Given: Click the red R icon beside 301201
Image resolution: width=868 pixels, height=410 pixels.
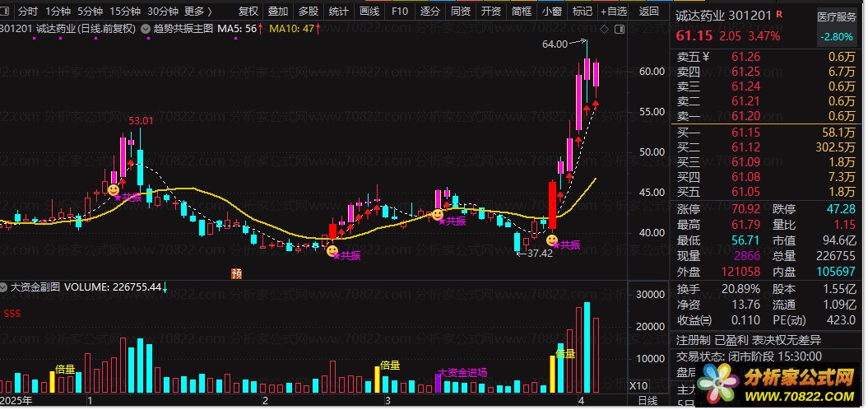Looking at the screenshot, I should [x=779, y=14].
